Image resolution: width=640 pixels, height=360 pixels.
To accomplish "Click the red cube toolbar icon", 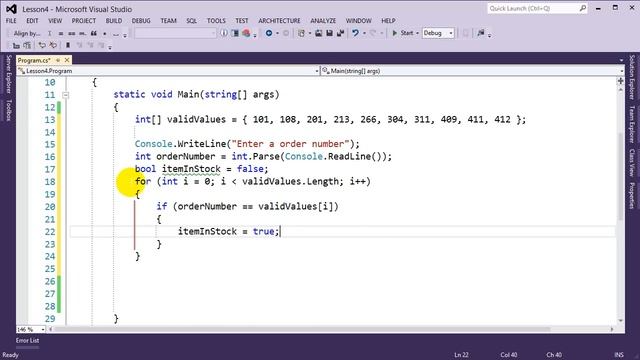I will [x=246, y=33].
